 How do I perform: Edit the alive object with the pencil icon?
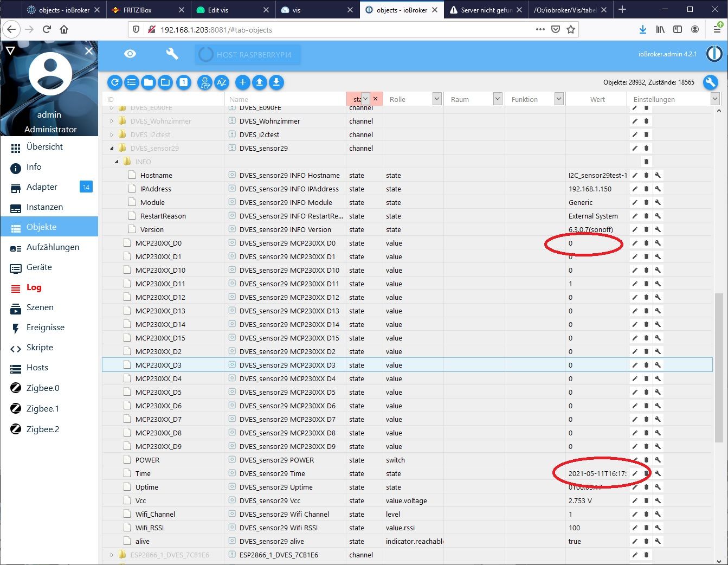[x=635, y=541]
